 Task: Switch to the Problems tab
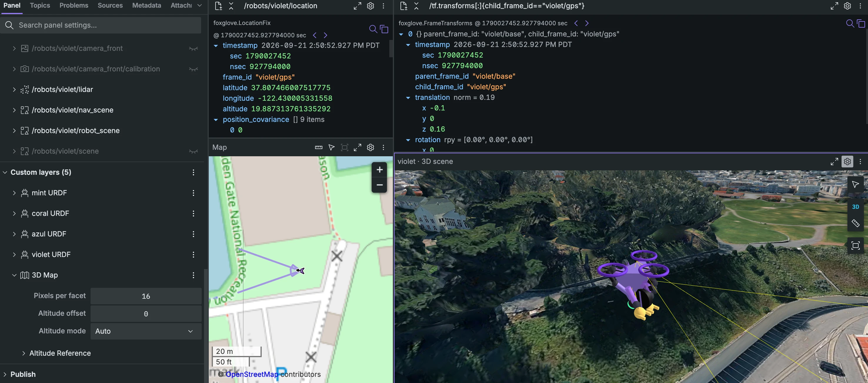click(74, 5)
